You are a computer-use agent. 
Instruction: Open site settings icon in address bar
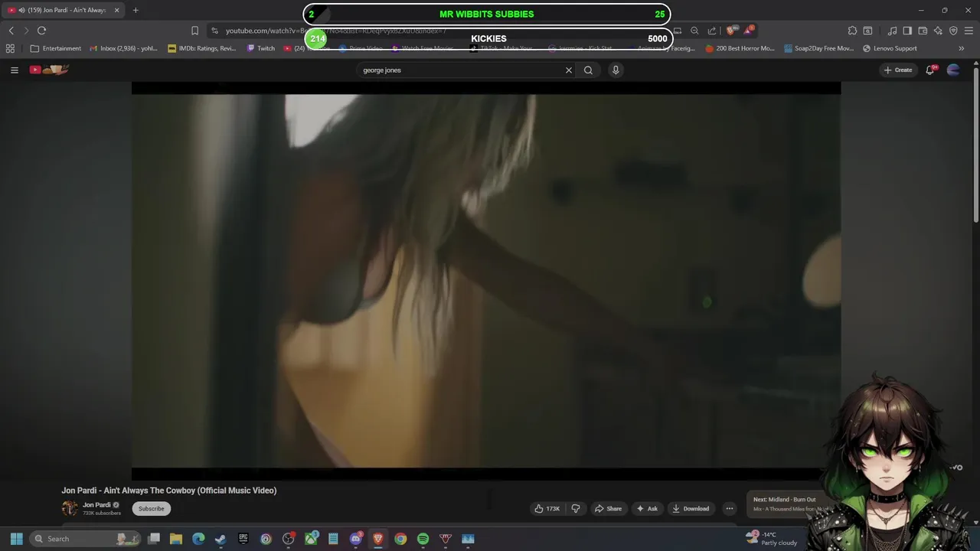click(214, 31)
